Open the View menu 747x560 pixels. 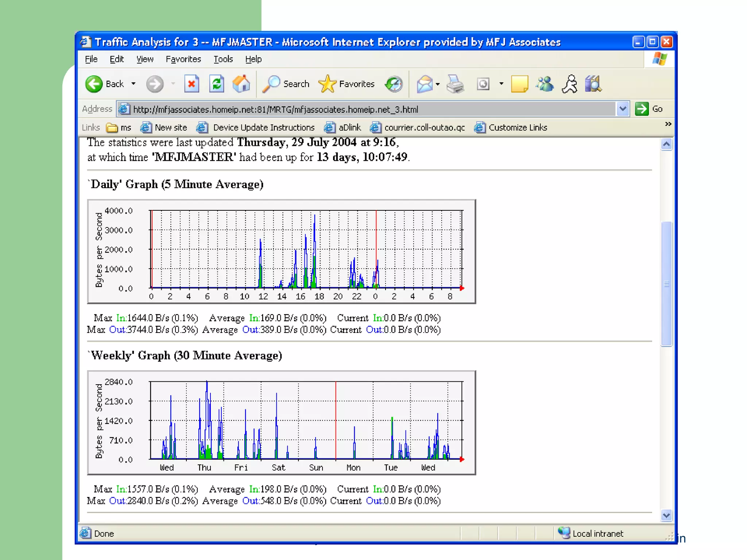tap(145, 59)
